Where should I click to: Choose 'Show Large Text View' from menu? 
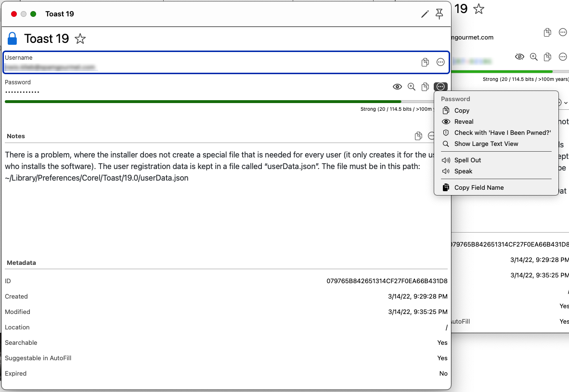[x=486, y=144]
